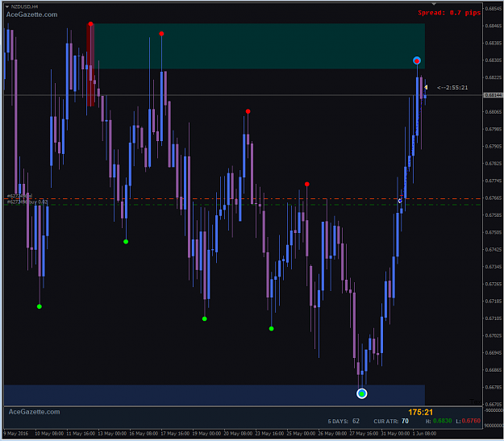Click the red swing-high dot near 17 May

click(x=161, y=34)
